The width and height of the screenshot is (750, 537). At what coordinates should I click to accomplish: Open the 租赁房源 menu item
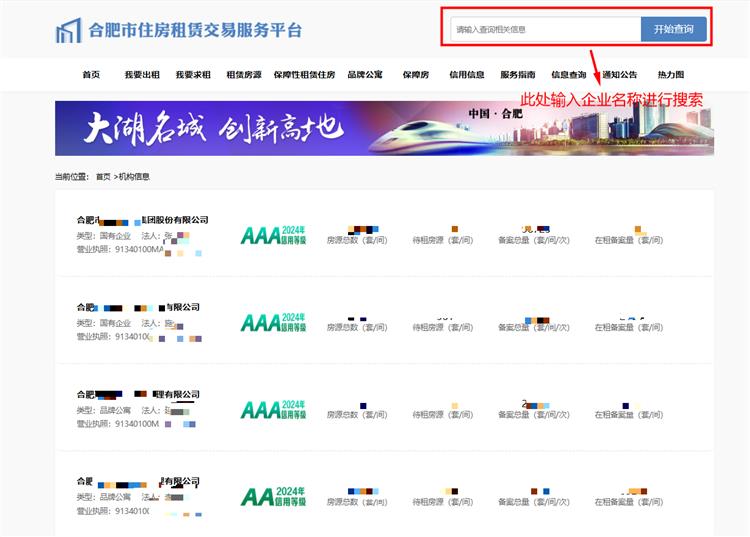[x=244, y=75]
